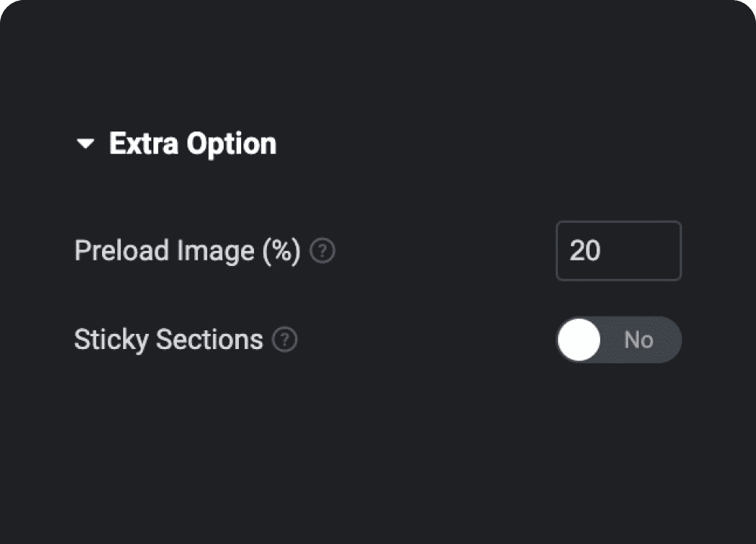Enable the Sticky Sections toggle
Image resolution: width=756 pixels, height=544 pixels.
click(x=618, y=340)
